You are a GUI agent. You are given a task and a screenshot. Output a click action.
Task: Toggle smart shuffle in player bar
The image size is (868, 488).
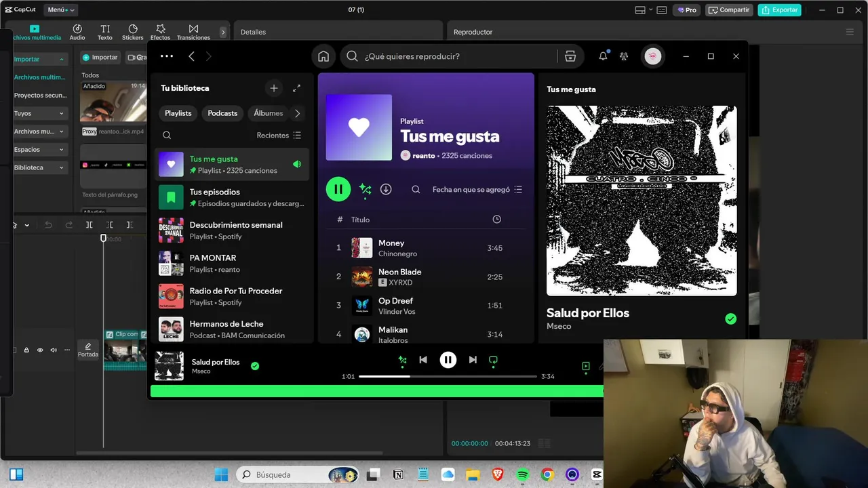point(402,360)
